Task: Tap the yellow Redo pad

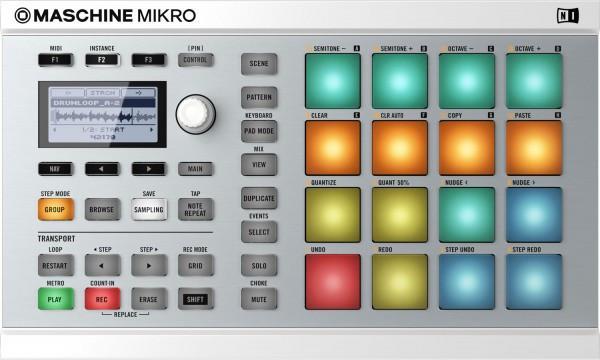Action: [x=400, y=282]
